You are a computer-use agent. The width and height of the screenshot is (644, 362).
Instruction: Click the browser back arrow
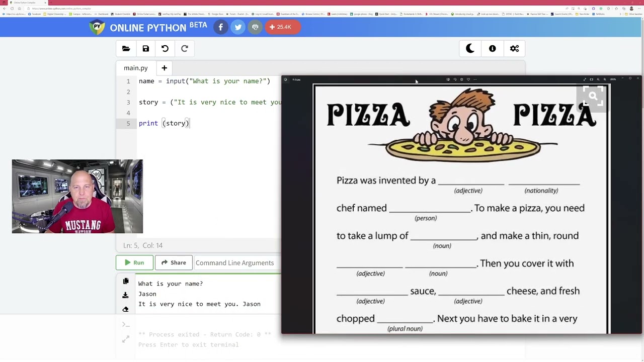5,9
